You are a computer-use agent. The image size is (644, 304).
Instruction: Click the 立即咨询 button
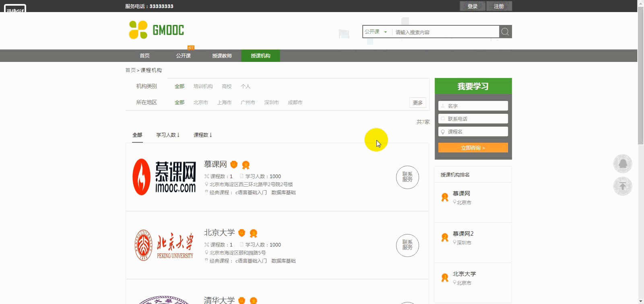click(x=473, y=148)
